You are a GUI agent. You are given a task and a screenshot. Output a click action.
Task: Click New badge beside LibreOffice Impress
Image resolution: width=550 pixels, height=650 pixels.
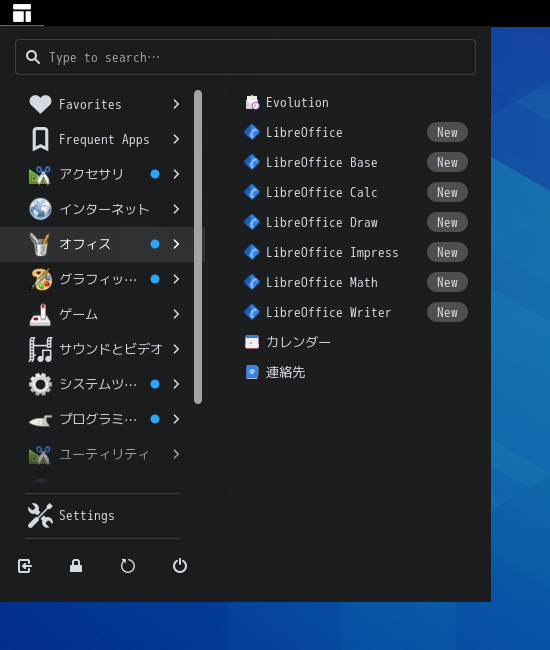point(447,252)
